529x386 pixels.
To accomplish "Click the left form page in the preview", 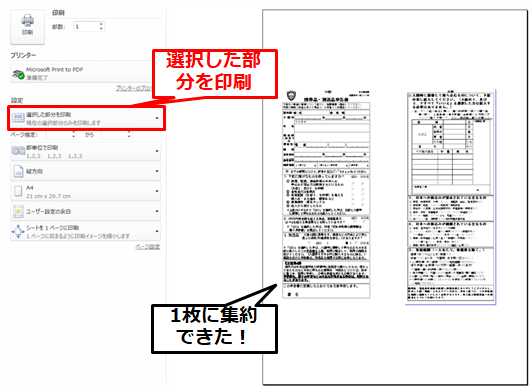I will click(326, 194).
